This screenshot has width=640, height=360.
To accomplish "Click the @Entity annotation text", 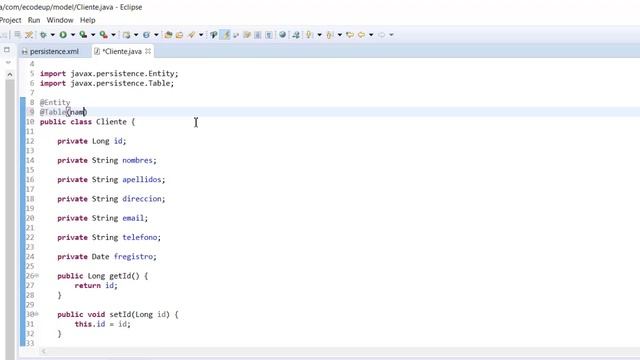I will click(55, 102).
